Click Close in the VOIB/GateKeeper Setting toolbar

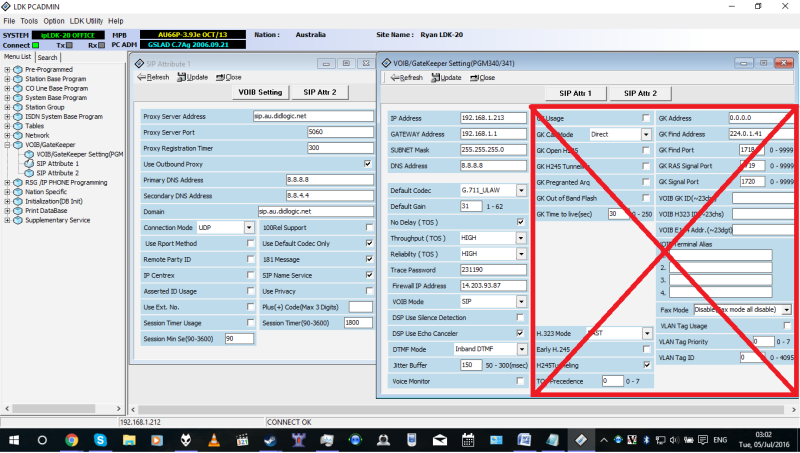(482, 78)
